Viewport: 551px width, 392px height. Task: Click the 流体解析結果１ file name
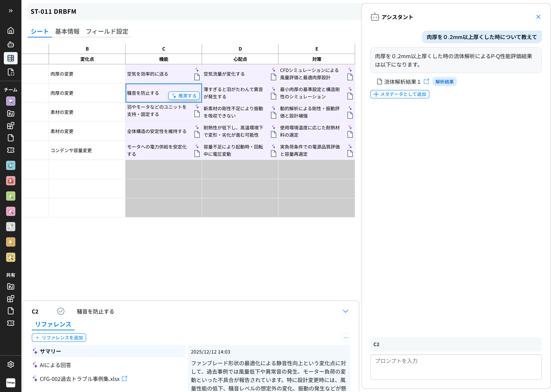coord(402,82)
